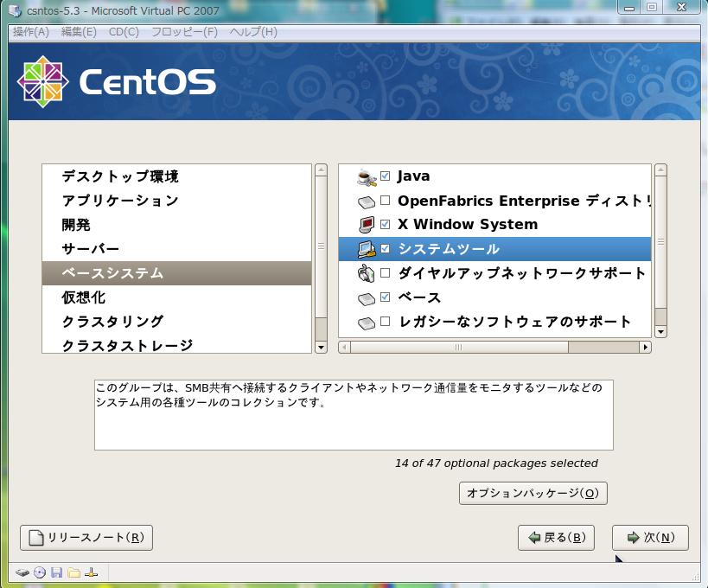Check the ダイヤルアップネットワークサポート checkbox

pos(386,273)
